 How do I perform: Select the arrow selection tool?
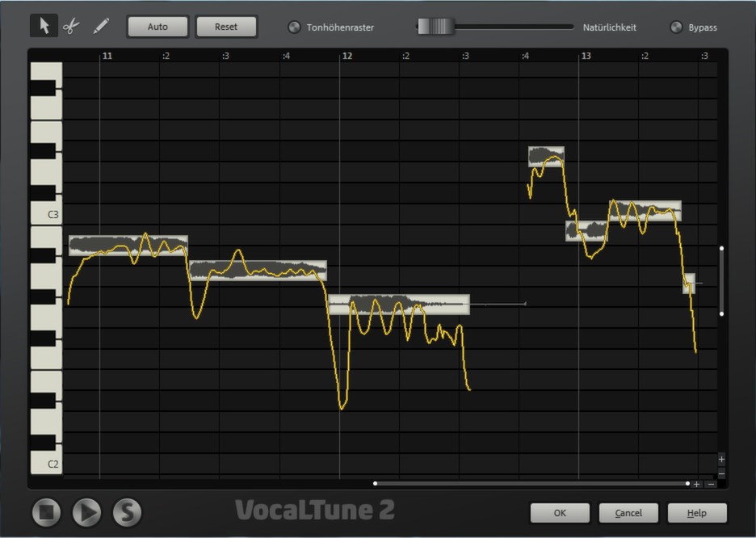[44, 25]
